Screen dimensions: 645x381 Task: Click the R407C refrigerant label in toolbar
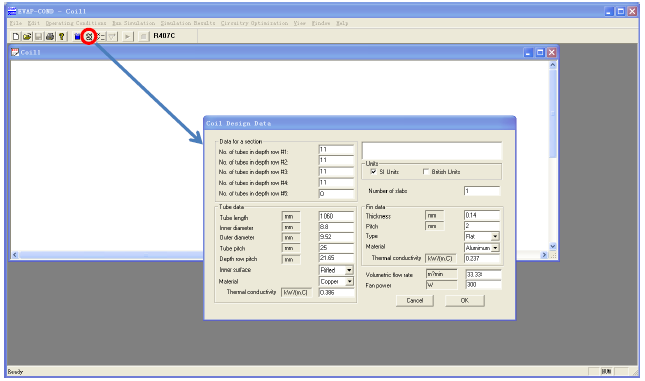[x=164, y=36]
